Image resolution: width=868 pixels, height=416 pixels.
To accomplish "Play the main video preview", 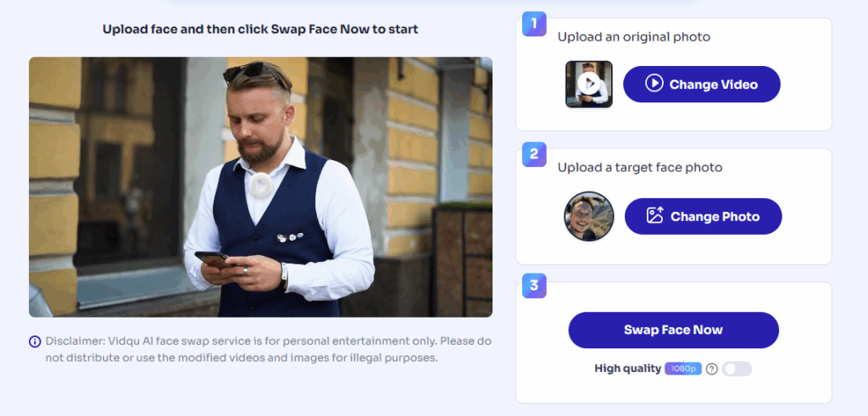I will [260, 186].
